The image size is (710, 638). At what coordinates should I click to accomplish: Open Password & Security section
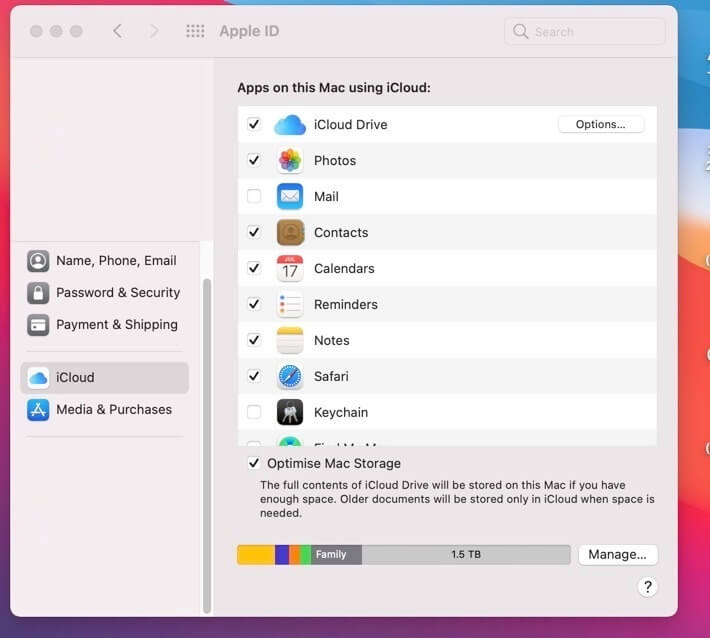(105, 293)
